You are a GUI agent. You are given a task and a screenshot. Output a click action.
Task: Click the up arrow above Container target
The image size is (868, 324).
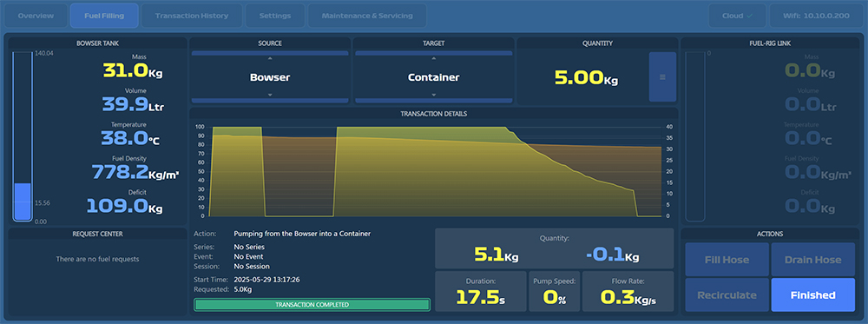coord(433,58)
